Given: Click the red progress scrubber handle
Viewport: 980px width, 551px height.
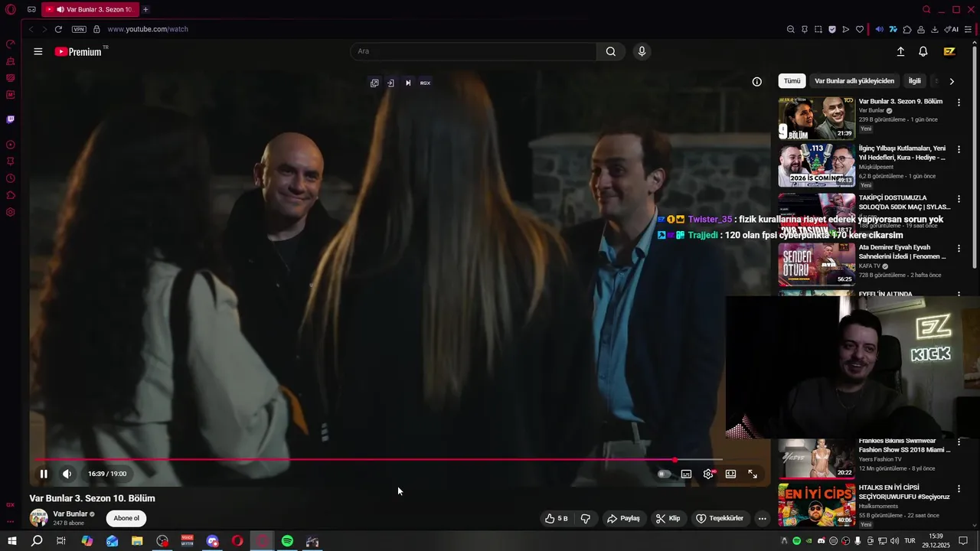Looking at the screenshot, I should pos(675,460).
